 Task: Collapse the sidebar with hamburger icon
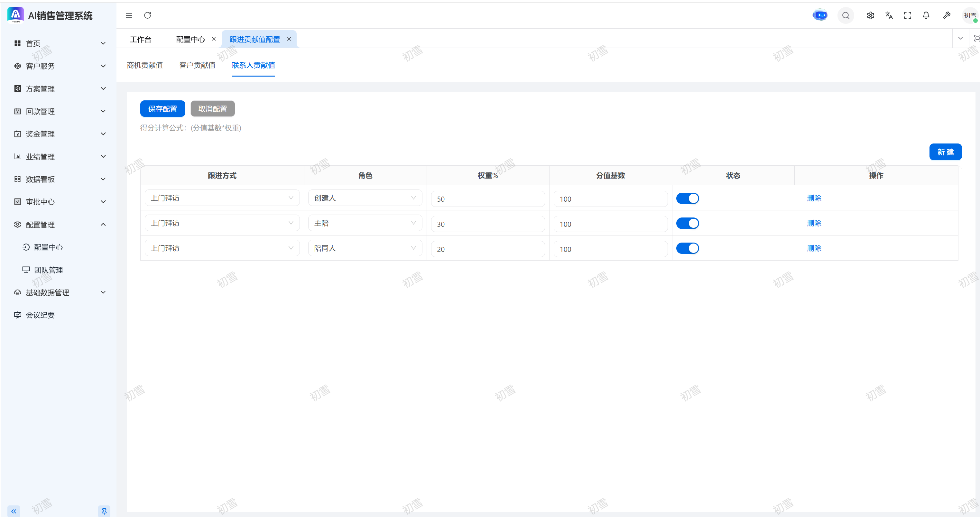pos(129,15)
